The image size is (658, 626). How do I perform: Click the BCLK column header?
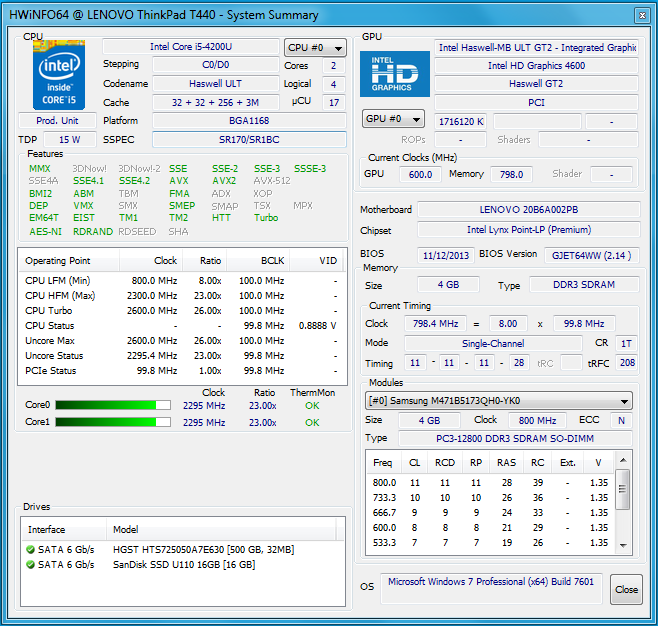(x=258, y=261)
